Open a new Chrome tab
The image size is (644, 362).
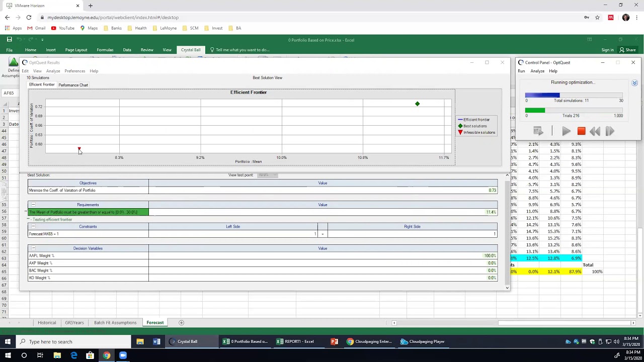tap(91, 6)
